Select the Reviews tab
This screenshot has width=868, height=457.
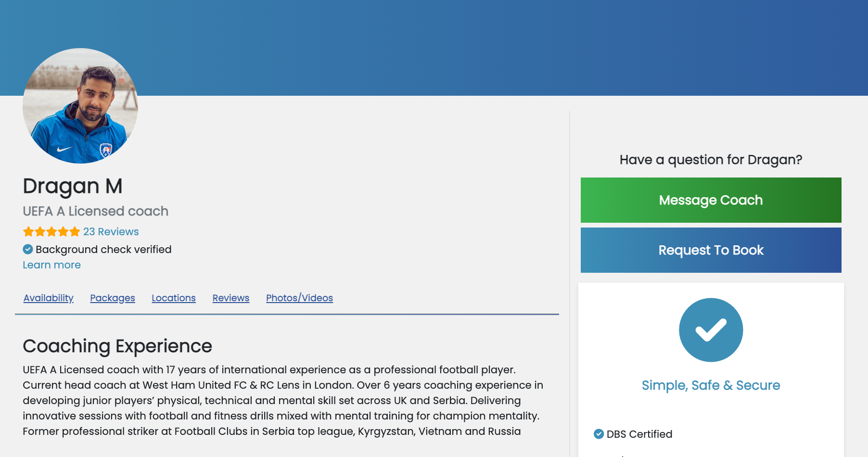tap(231, 298)
